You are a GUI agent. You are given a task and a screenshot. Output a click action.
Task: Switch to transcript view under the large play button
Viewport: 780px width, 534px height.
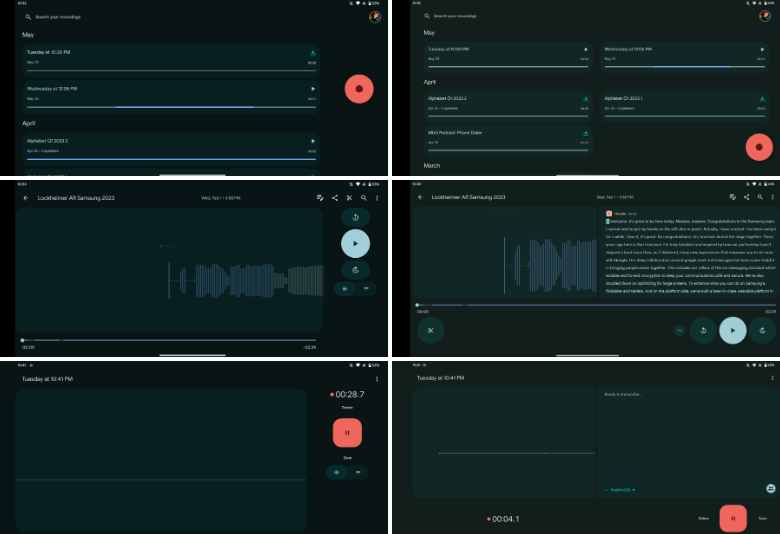[x=365, y=289]
